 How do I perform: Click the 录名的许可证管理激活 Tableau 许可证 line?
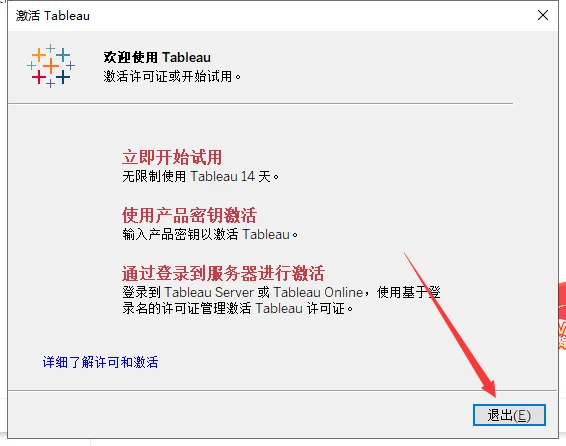tap(238, 309)
